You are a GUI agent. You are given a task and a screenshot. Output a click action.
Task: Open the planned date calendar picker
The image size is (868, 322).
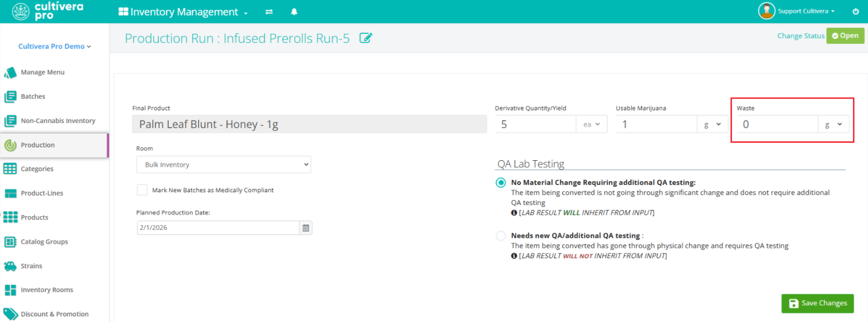click(306, 228)
